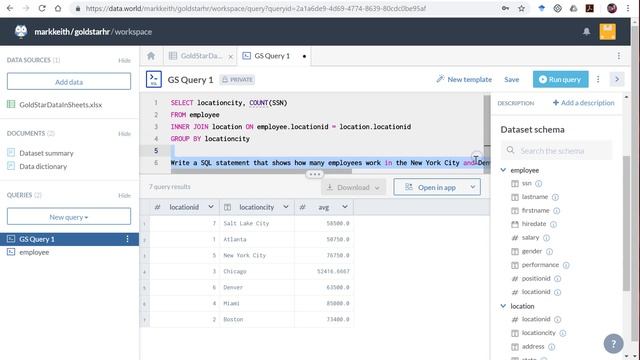Screen dimensions: 640x360
Task: Show info for performance column
Action: (x=566, y=265)
